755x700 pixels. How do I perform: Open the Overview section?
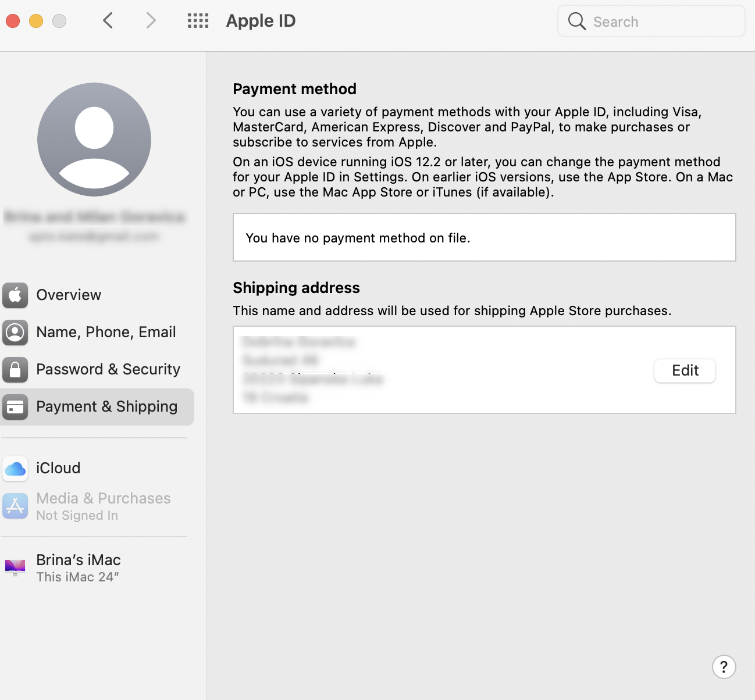tap(97, 295)
